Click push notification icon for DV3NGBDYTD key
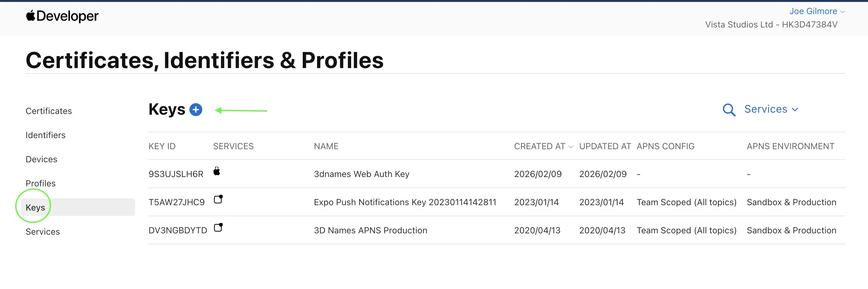 tap(218, 227)
